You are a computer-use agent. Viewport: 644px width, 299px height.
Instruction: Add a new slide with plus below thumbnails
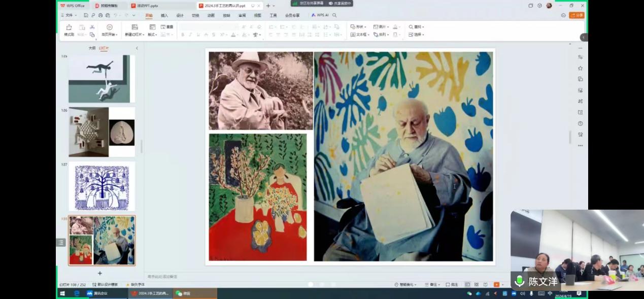point(100,273)
